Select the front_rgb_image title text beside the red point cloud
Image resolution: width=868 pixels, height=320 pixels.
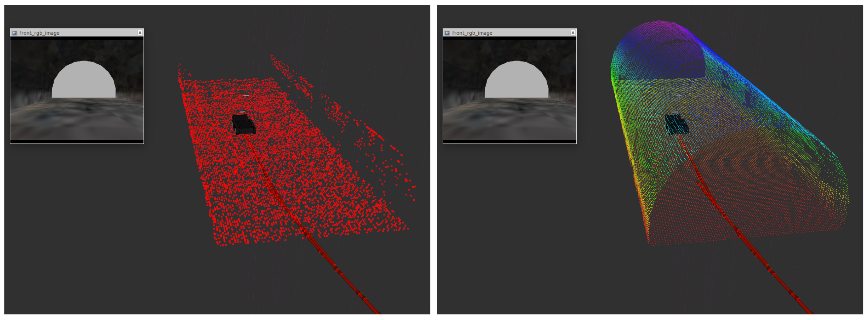pyautogui.click(x=39, y=33)
